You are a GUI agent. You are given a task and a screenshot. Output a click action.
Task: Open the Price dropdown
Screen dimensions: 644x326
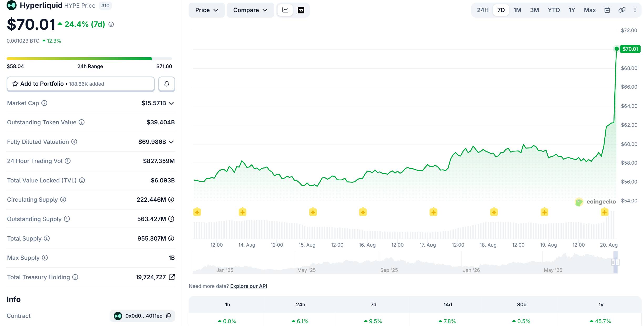[x=207, y=10]
